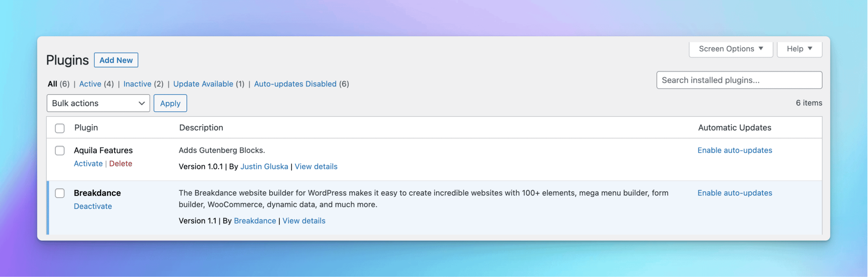This screenshot has height=277, width=868.
Task: Open the Bulk actions dropdown
Action: point(98,103)
